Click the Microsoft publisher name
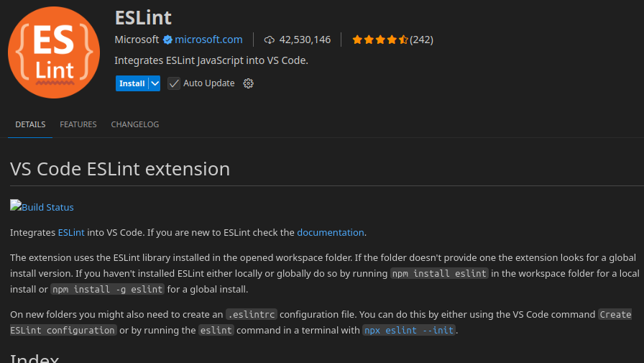 137,40
